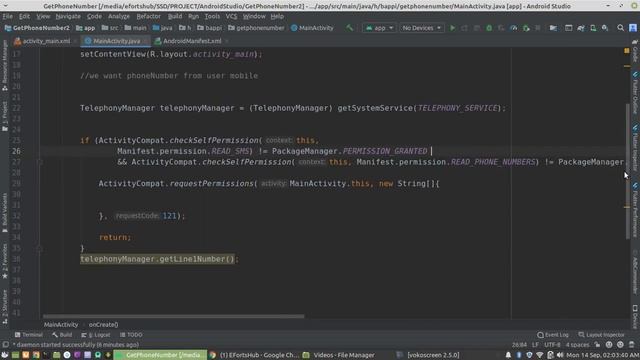Click the Run with Coverage icon
The image size is (640, 360).
pos(501,28)
